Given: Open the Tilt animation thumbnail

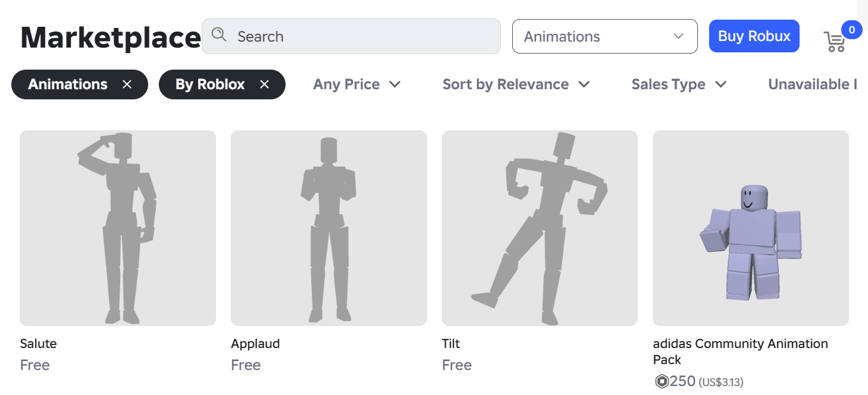Looking at the screenshot, I should click(540, 228).
